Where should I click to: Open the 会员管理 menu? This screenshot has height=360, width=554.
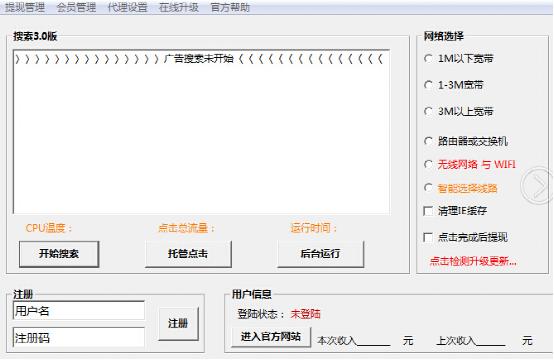(x=76, y=7)
